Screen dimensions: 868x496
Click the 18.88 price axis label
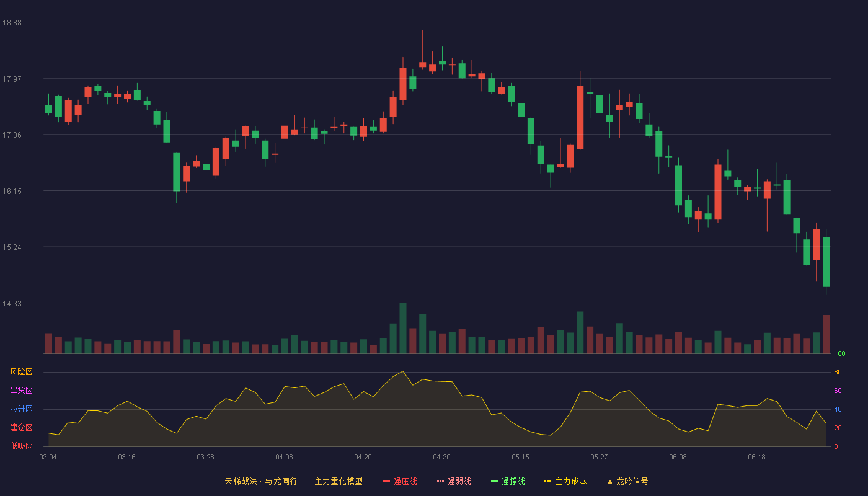12,23
